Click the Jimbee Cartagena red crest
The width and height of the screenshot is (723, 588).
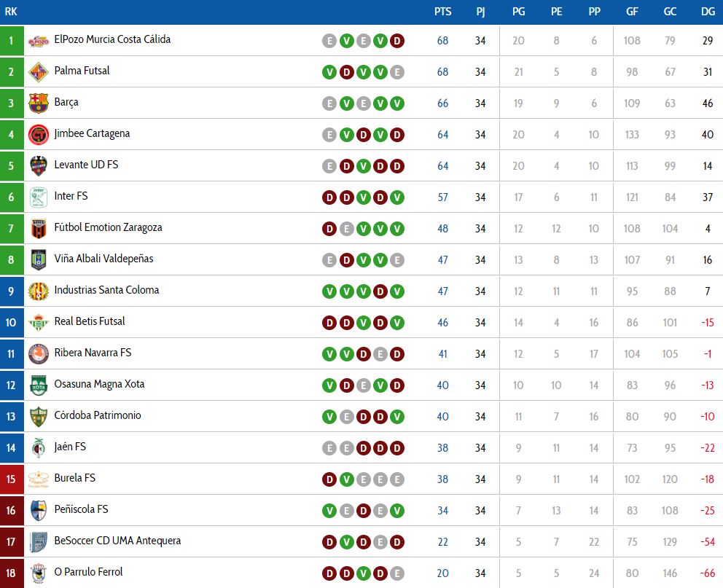pos(39,135)
